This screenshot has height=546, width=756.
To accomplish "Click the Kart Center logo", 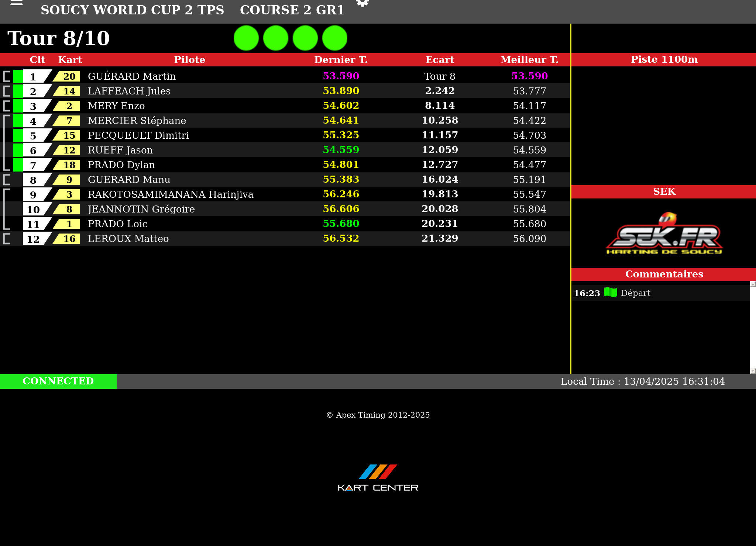I will [x=378, y=478].
